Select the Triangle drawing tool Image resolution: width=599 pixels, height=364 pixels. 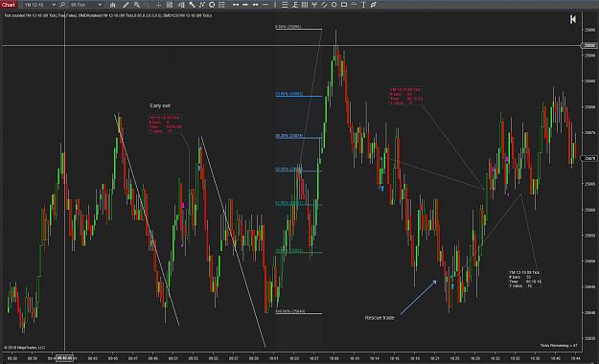354,5
